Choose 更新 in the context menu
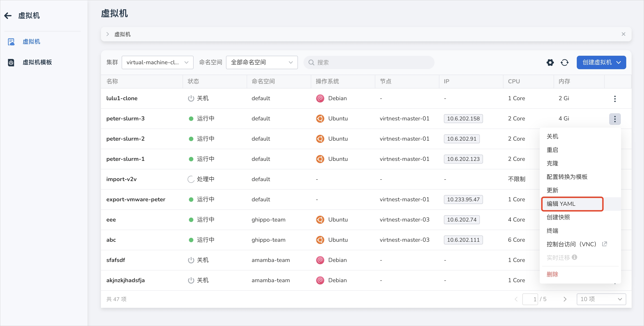 [580, 190]
